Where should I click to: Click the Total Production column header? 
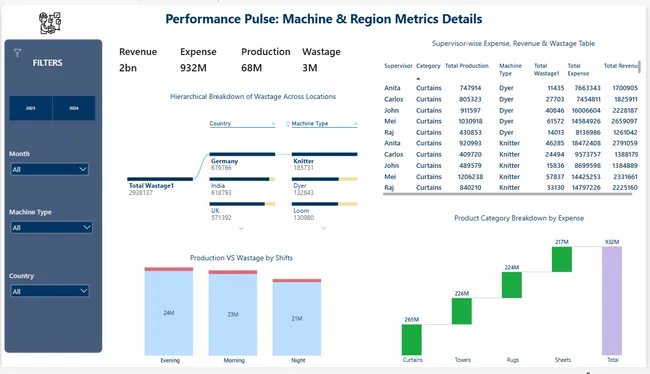[467, 66]
